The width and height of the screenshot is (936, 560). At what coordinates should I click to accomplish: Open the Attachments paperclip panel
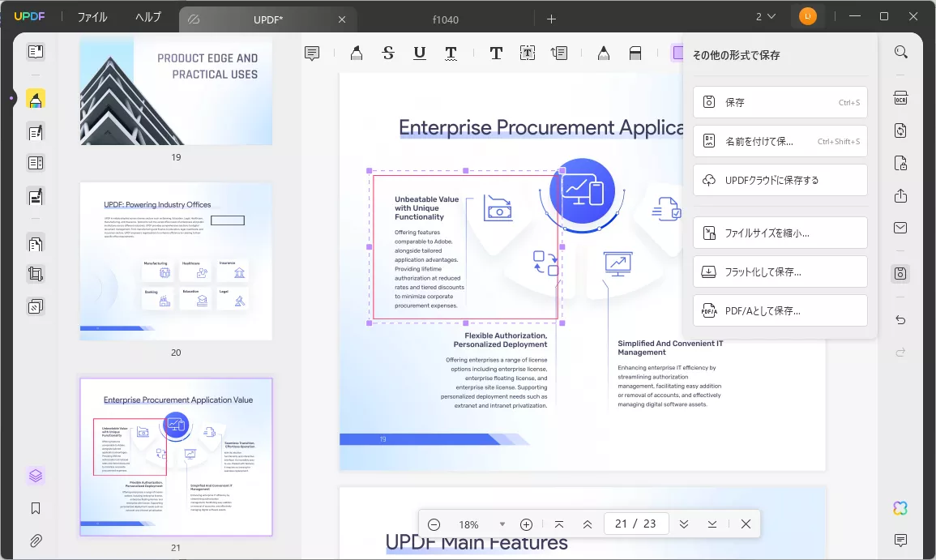35,541
